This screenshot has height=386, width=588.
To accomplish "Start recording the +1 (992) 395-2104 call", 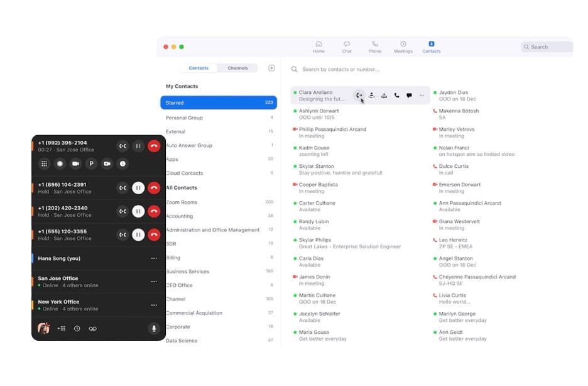I will pos(60,164).
